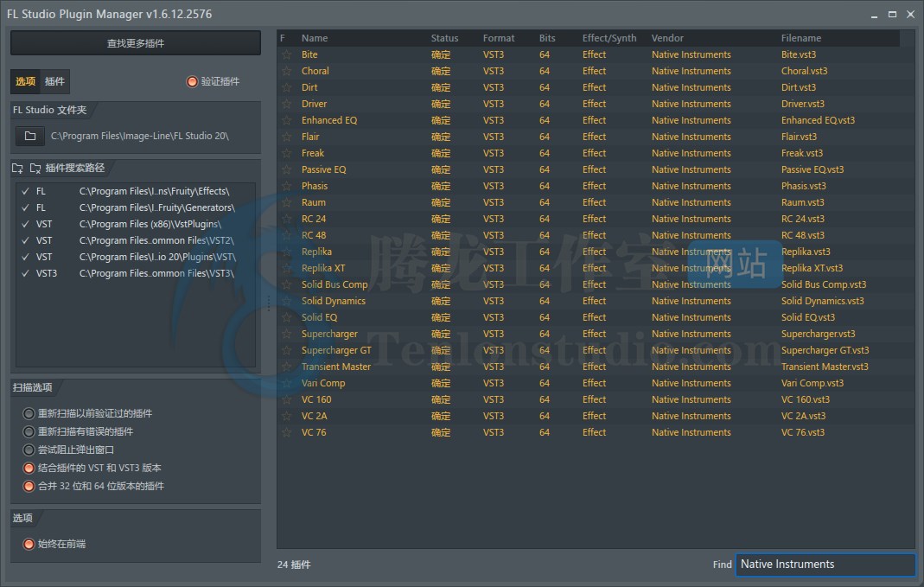The width and height of the screenshot is (924, 587).
Task: Toggle 尝试阻止弹出窗口 option
Action: 29,450
